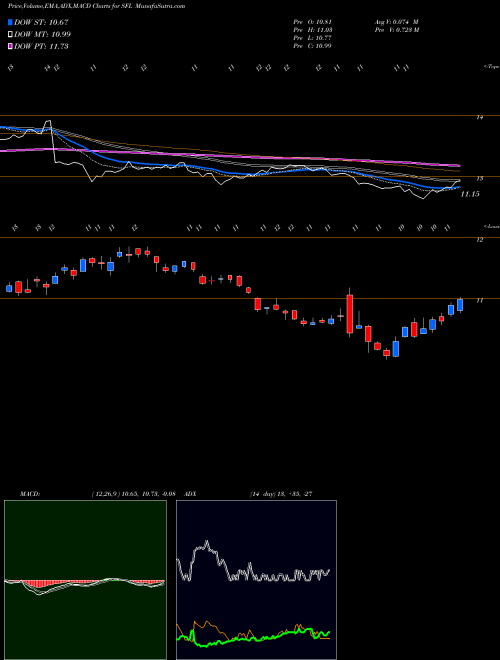Click the 'Pre O: 10.81' open value

click(x=312, y=22)
